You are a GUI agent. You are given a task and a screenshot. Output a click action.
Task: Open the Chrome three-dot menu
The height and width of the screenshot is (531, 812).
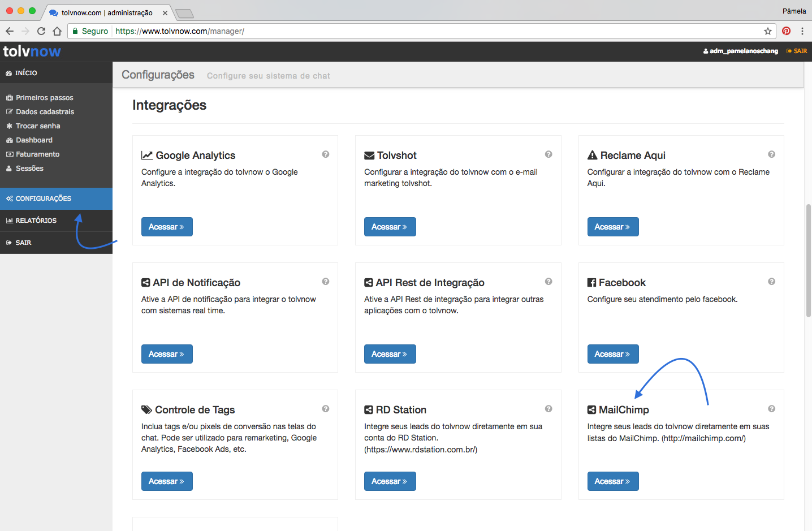(802, 31)
